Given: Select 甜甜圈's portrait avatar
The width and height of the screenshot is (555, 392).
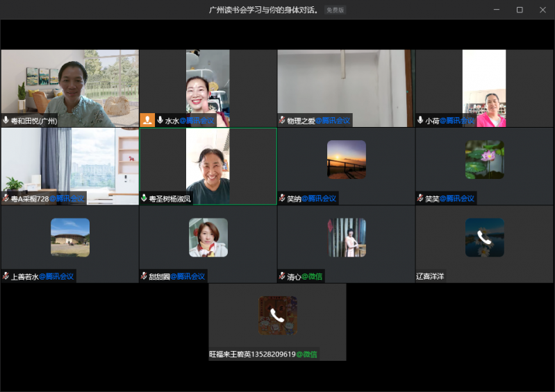Looking at the screenshot, I should pos(208,237).
